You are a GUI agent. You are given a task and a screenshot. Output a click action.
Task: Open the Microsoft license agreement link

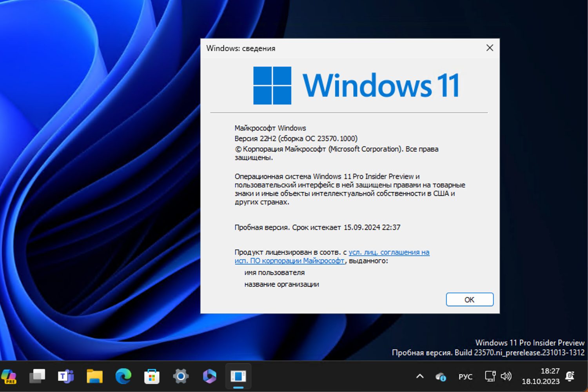point(388,252)
